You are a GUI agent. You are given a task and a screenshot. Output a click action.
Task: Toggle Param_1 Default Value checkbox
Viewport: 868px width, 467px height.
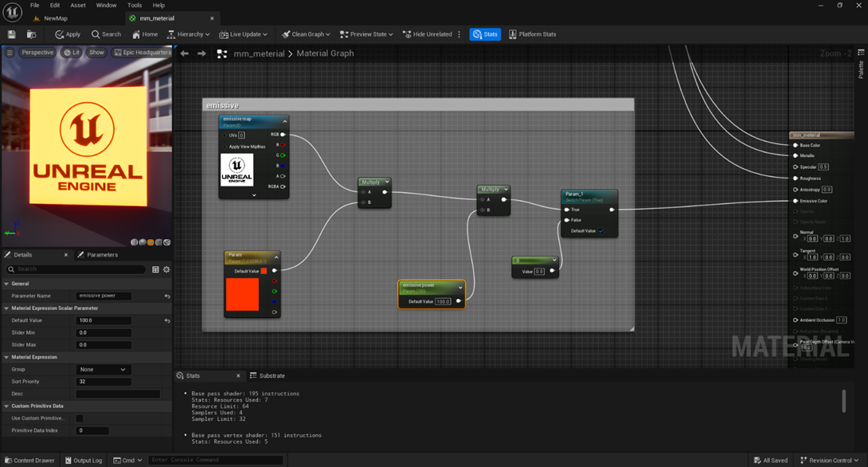point(601,231)
